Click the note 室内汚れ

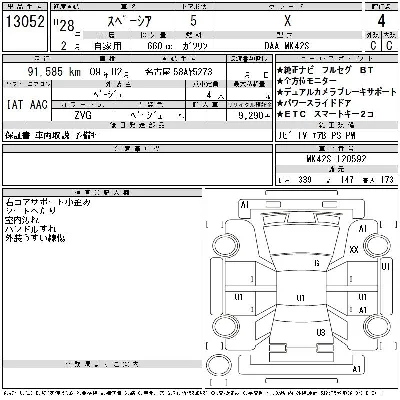point(22,220)
